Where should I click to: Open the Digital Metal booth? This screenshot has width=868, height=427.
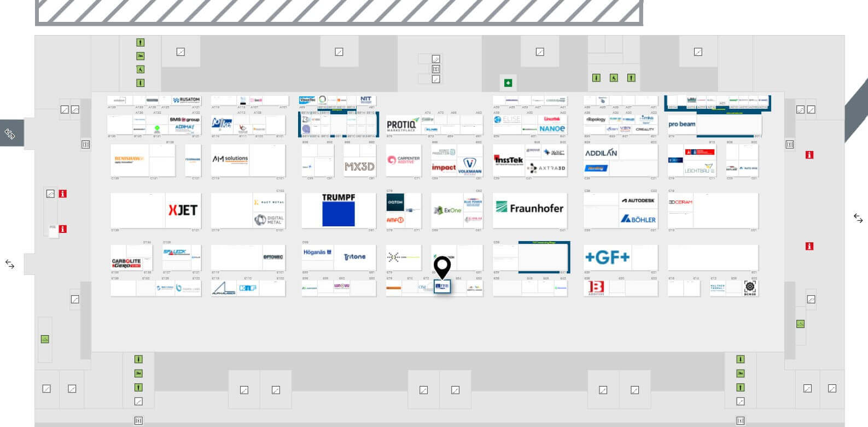[269, 219]
